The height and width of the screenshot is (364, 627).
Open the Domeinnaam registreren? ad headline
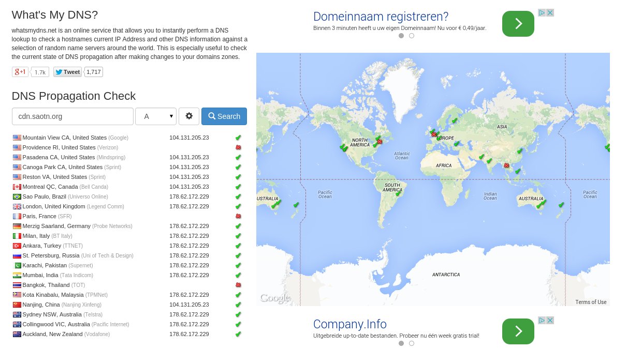pos(381,17)
